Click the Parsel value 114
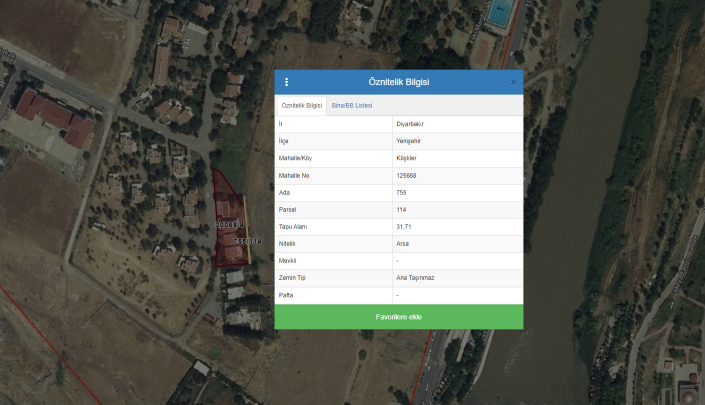705x405 pixels. tap(401, 209)
